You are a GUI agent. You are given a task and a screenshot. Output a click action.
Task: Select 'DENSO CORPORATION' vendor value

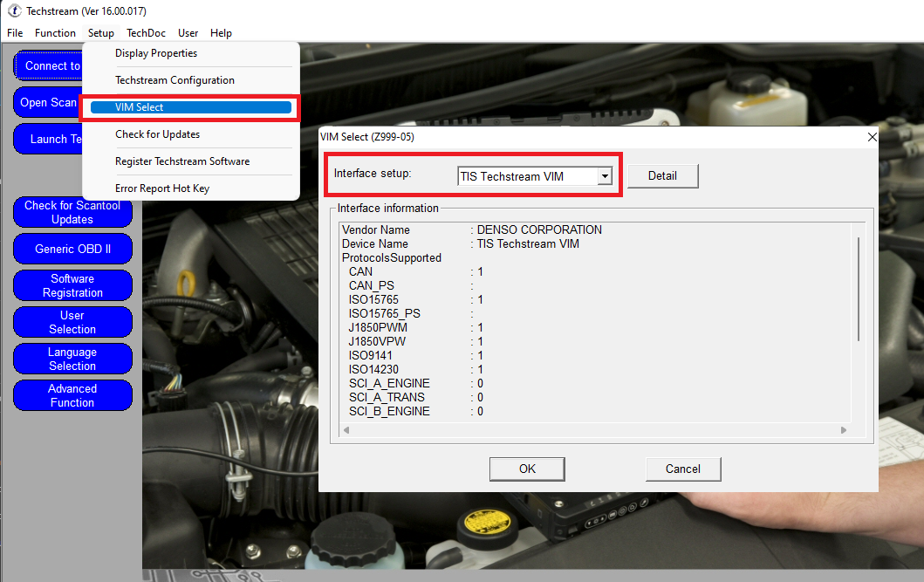pyautogui.click(x=539, y=229)
